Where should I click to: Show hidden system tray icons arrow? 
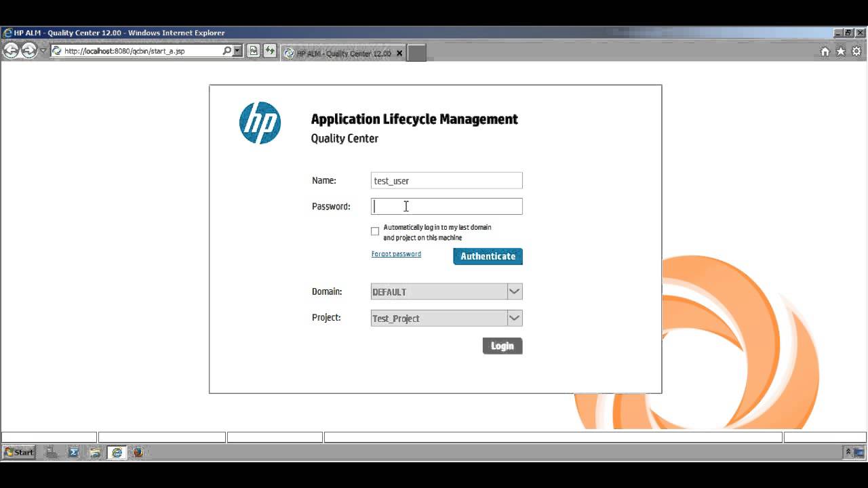(x=848, y=452)
